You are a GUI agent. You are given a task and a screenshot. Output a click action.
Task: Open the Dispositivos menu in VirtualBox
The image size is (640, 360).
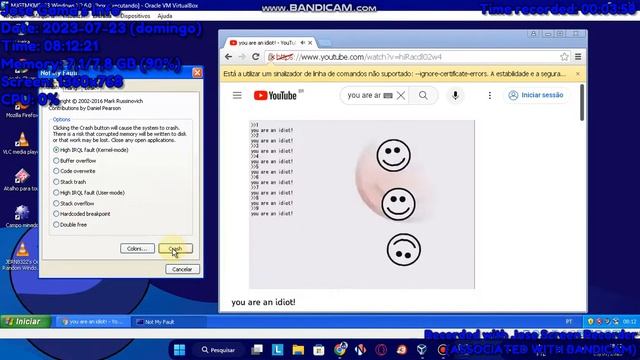pos(135,16)
